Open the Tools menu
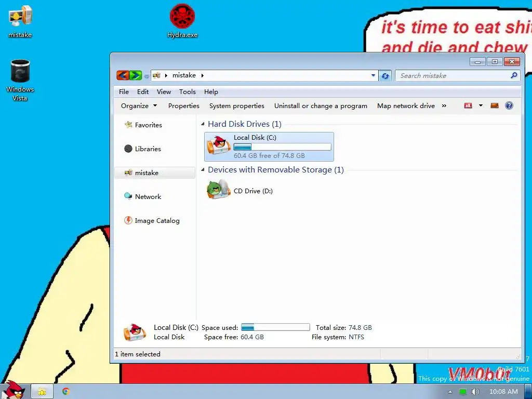Viewport: 532px width, 399px height. [x=187, y=91]
